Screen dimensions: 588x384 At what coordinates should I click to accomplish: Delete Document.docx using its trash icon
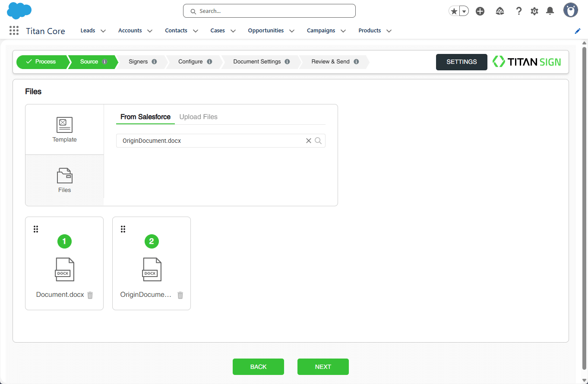[90, 295]
